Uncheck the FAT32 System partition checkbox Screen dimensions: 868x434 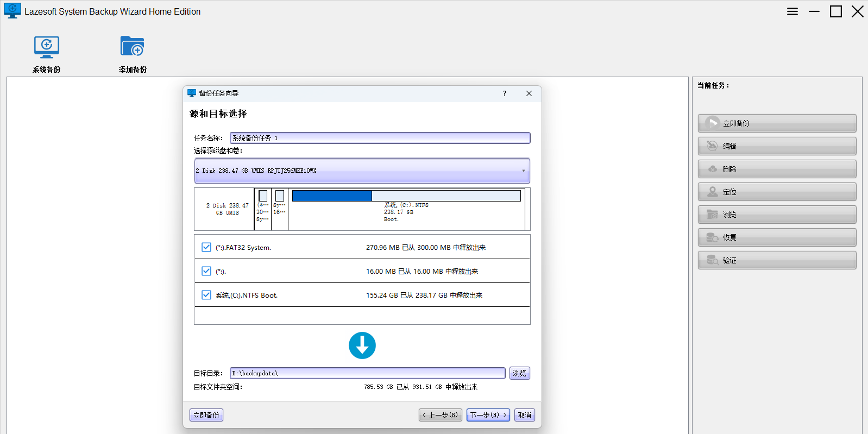pyautogui.click(x=206, y=247)
